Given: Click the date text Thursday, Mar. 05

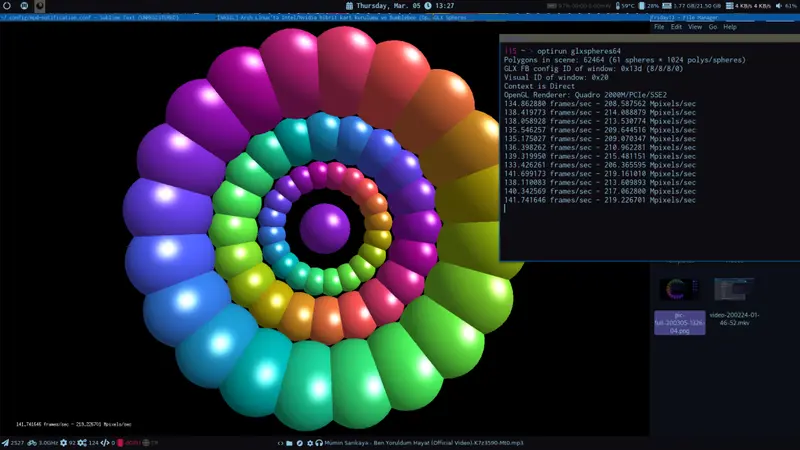Looking at the screenshot, I should coord(388,6).
